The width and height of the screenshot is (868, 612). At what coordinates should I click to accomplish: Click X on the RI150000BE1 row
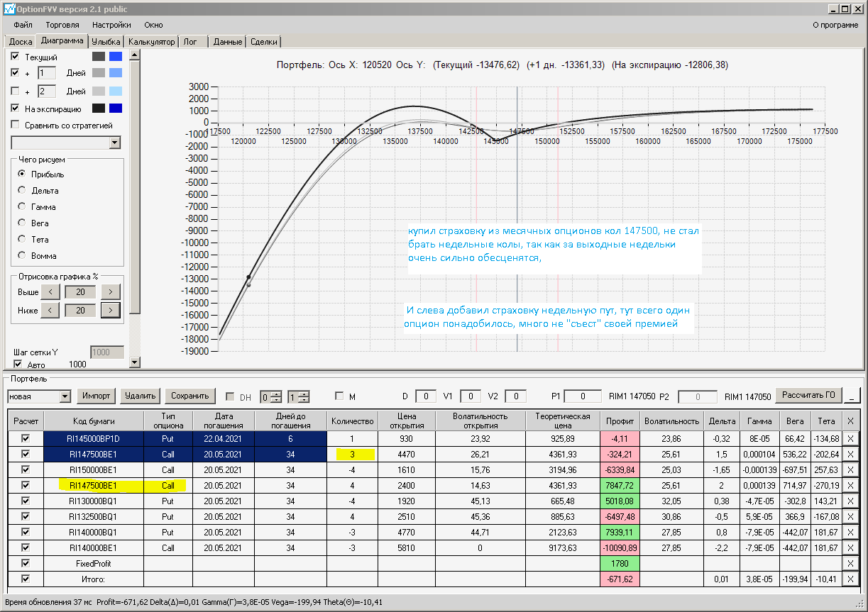pos(851,469)
